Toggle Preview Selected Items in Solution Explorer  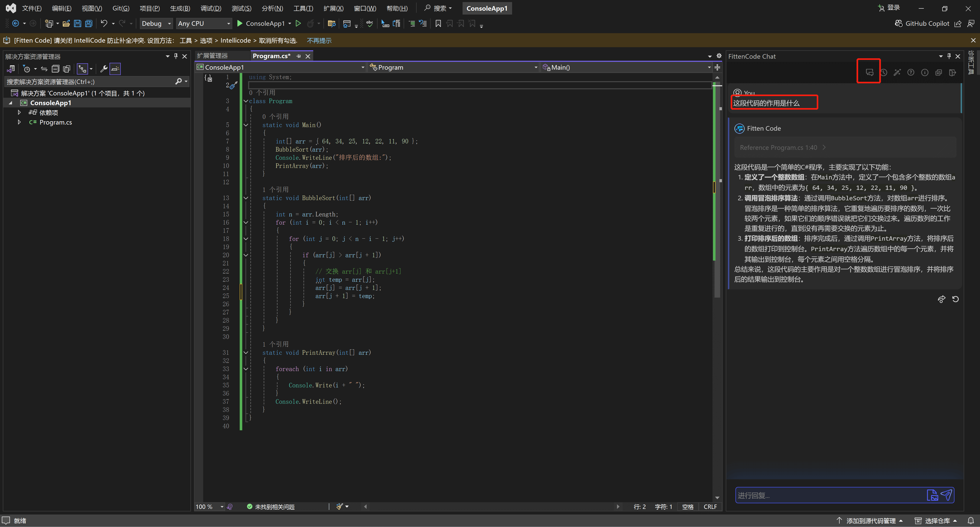tap(115, 69)
